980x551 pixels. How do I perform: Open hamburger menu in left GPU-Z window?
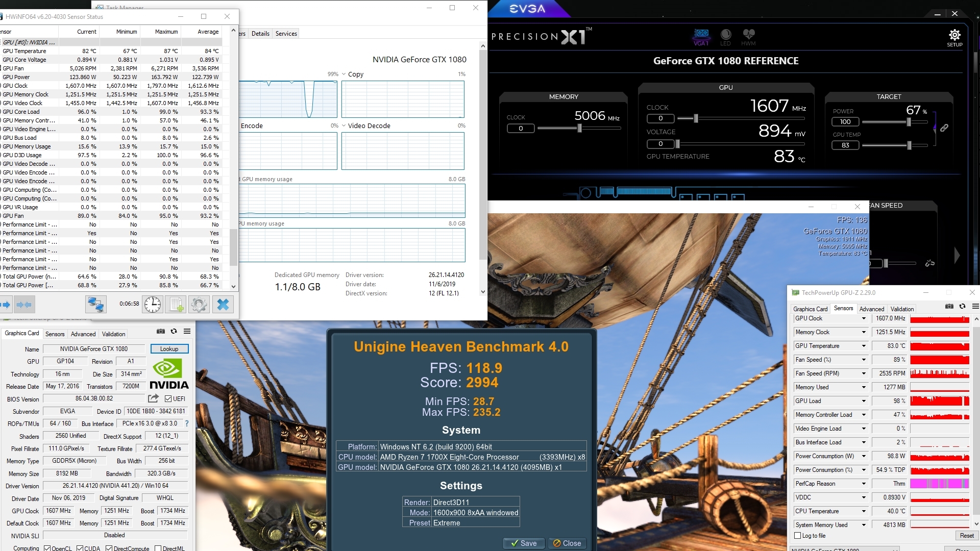click(x=187, y=332)
